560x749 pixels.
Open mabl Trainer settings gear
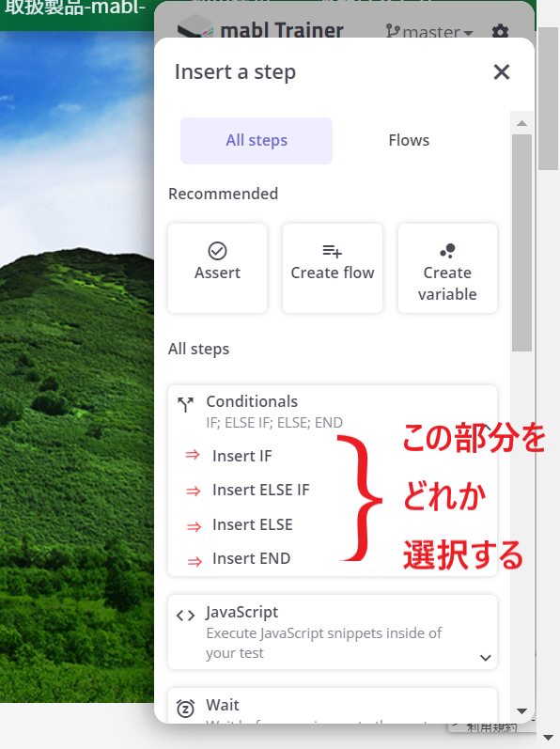pyautogui.click(x=500, y=32)
